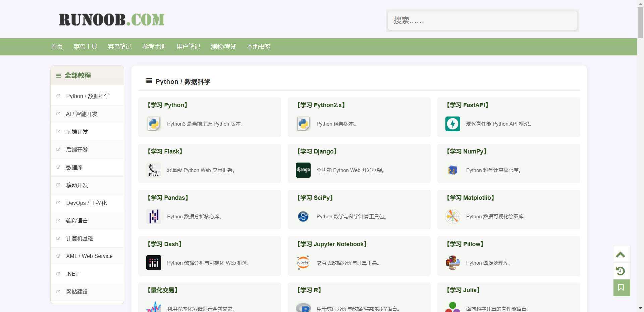Open the 【学习 Jupyter Notebook】 tutorial title

[x=332, y=244]
